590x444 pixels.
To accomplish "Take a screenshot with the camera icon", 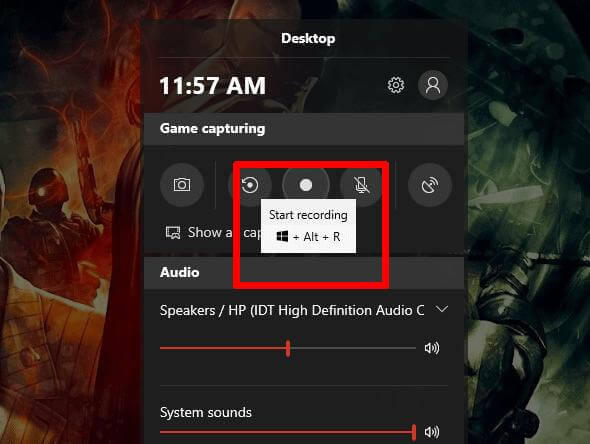I will [x=182, y=185].
